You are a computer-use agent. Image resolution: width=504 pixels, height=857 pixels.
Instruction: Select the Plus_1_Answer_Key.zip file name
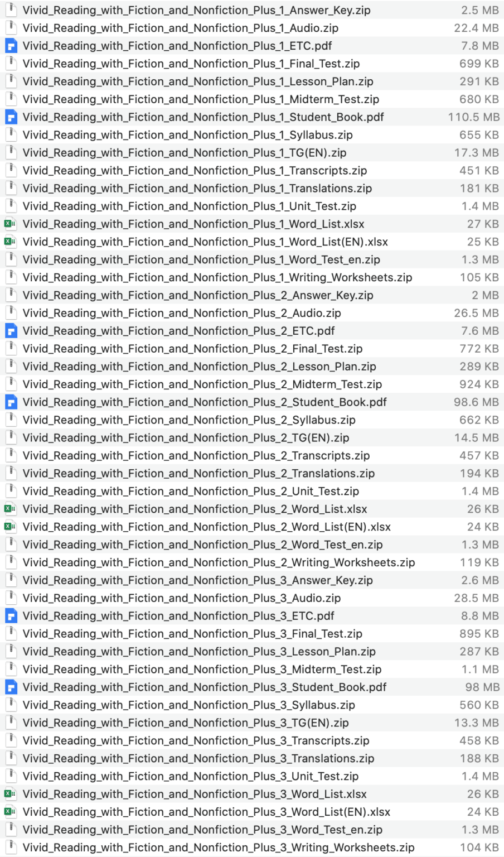pos(196,10)
